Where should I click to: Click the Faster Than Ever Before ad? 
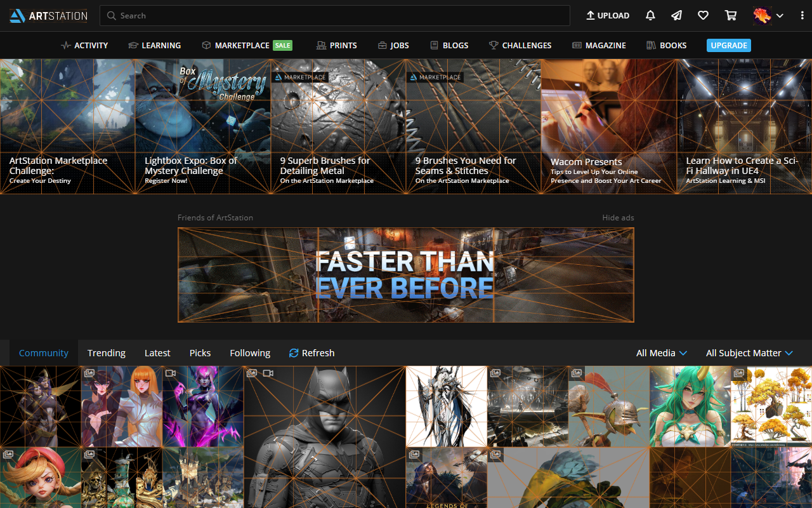(406, 275)
